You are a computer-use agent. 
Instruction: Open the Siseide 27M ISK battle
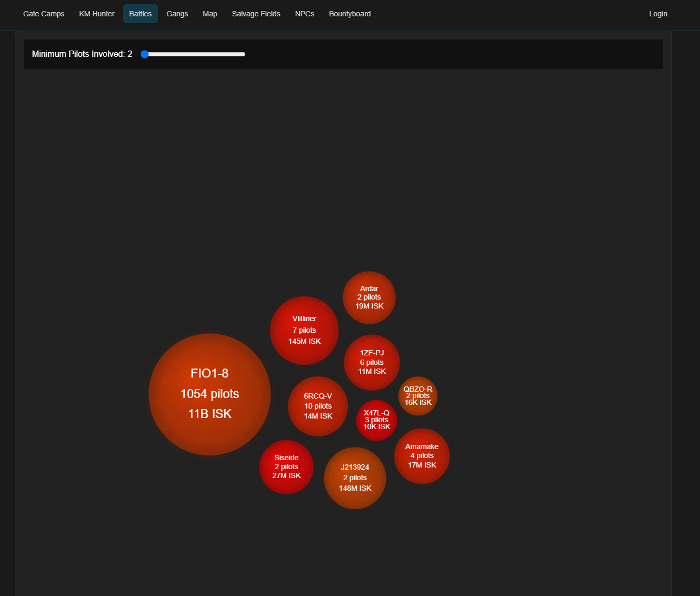(286, 467)
